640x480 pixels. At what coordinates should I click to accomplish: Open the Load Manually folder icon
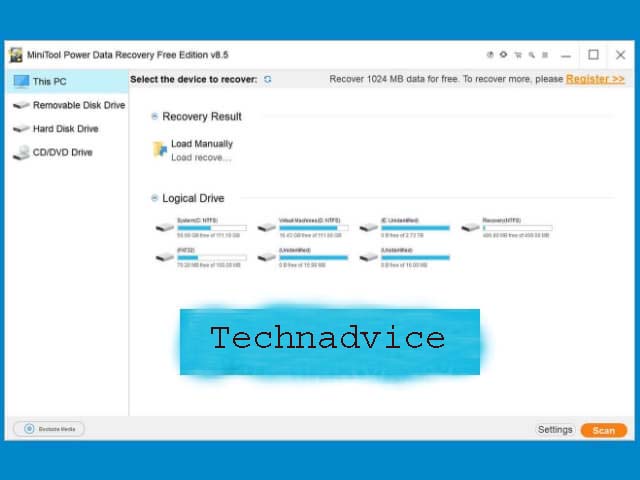pyautogui.click(x=160, y=150)
